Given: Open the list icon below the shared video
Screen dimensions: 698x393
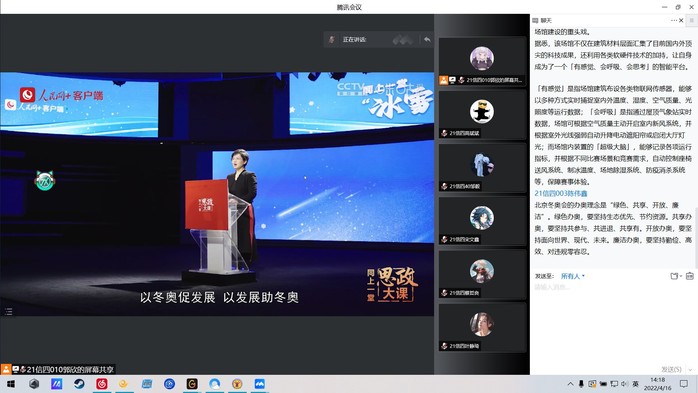Looking at the screenshot, I should click(x=8, y=311).
